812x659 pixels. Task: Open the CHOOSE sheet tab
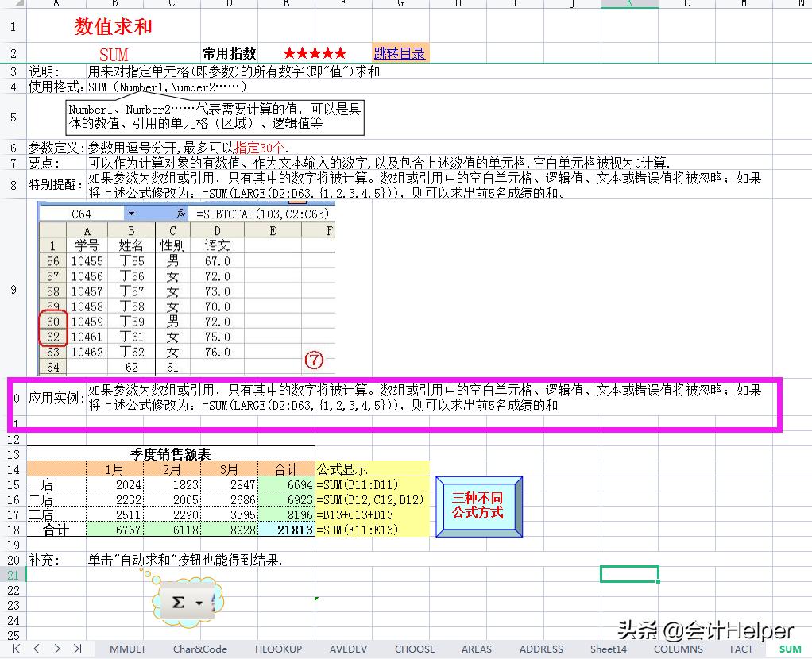[415, 649]
